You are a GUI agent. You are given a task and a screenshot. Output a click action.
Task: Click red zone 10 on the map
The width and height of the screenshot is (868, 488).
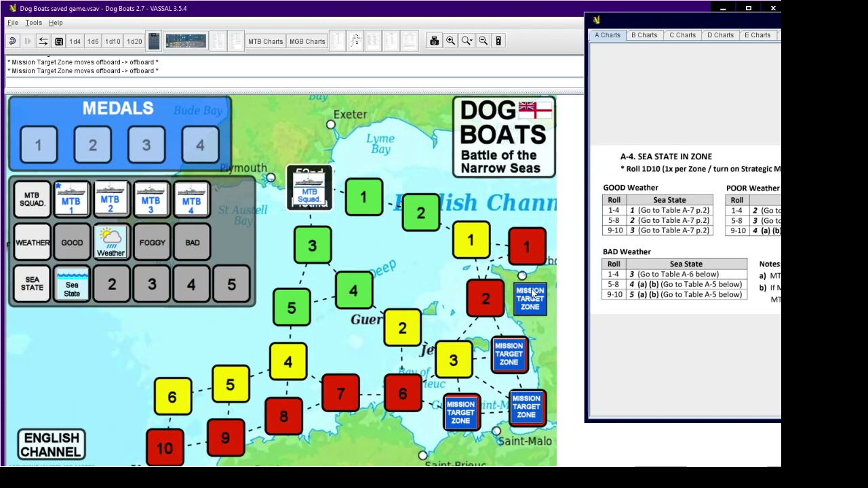click(165, 448)
